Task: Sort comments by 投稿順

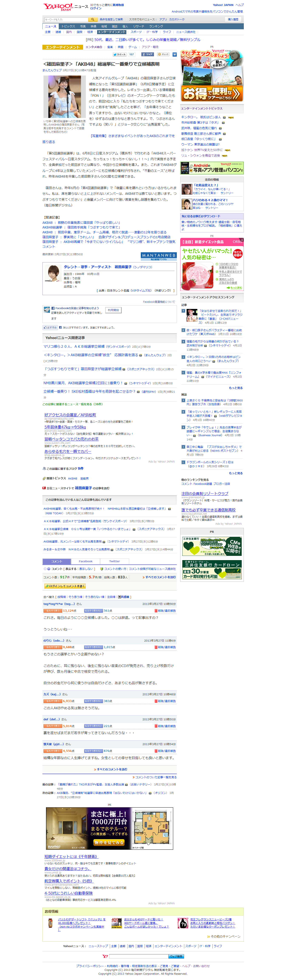Action: click(61, 597)
